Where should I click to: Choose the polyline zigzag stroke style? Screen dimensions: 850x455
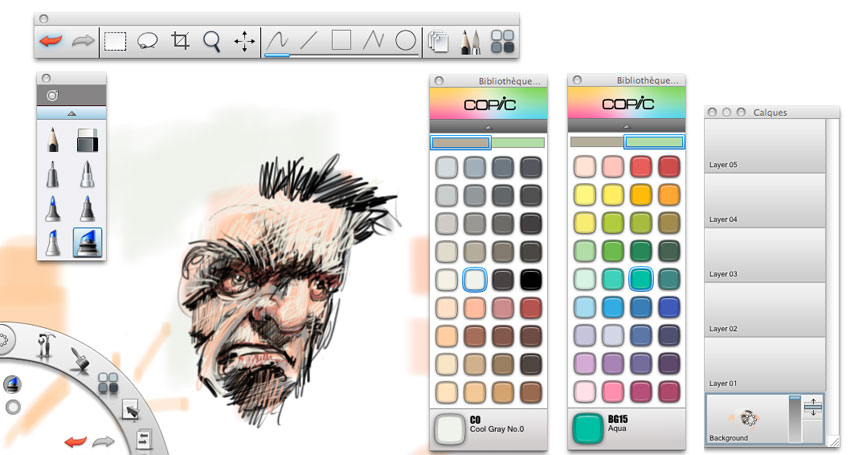pos(373,41)
